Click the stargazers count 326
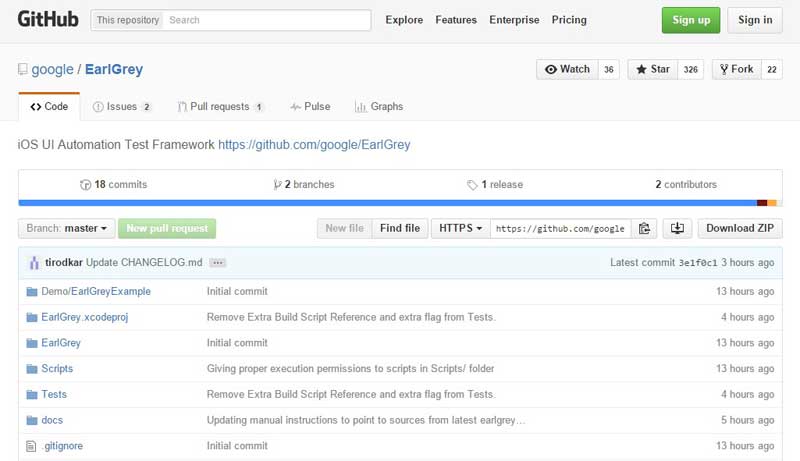The image size is (800, 461). point(691,69)
